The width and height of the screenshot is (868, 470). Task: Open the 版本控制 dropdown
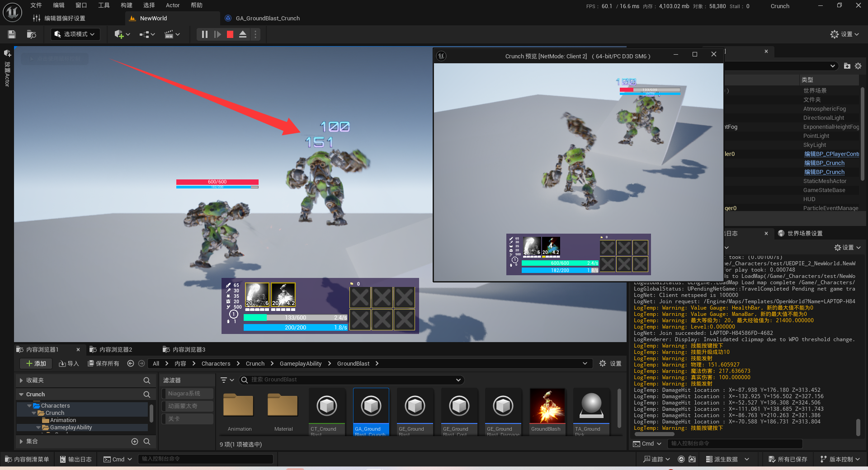pyautogui.click(x=840, y=459)
